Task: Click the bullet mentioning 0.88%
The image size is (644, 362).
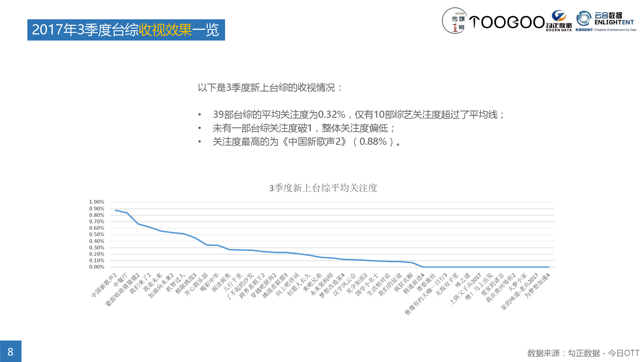Action: (x=307, y=142)
